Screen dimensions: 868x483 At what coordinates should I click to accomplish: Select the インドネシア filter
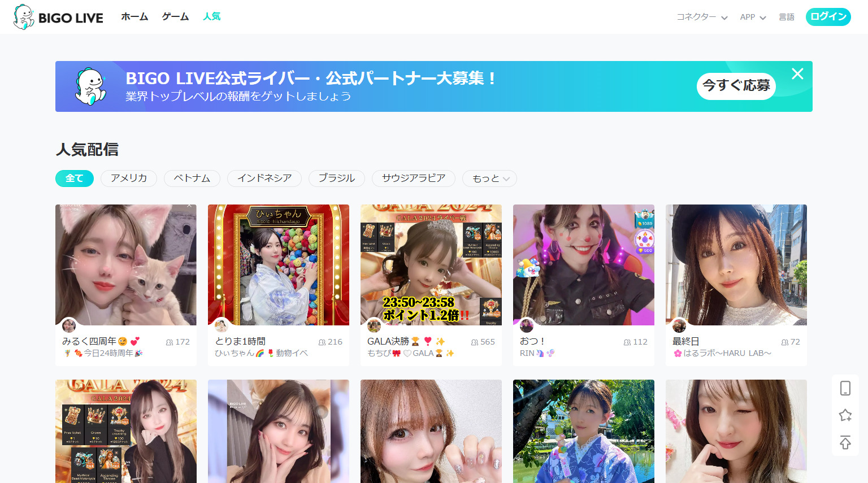point(264,179)
